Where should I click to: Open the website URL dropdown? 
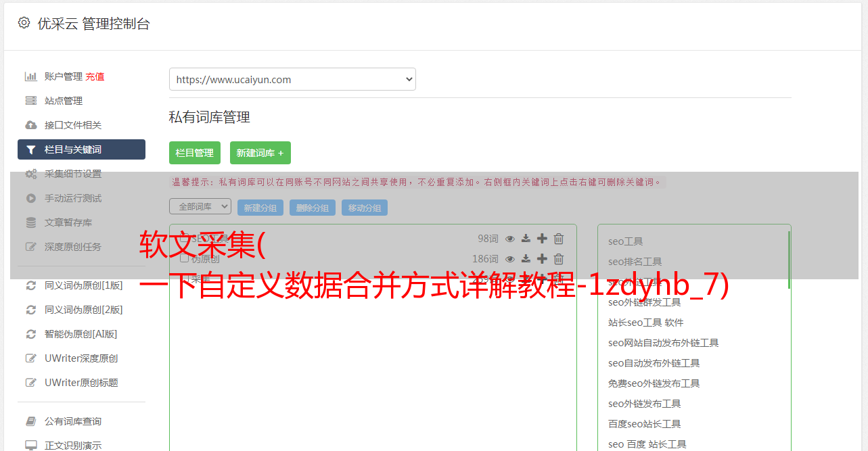292,79
